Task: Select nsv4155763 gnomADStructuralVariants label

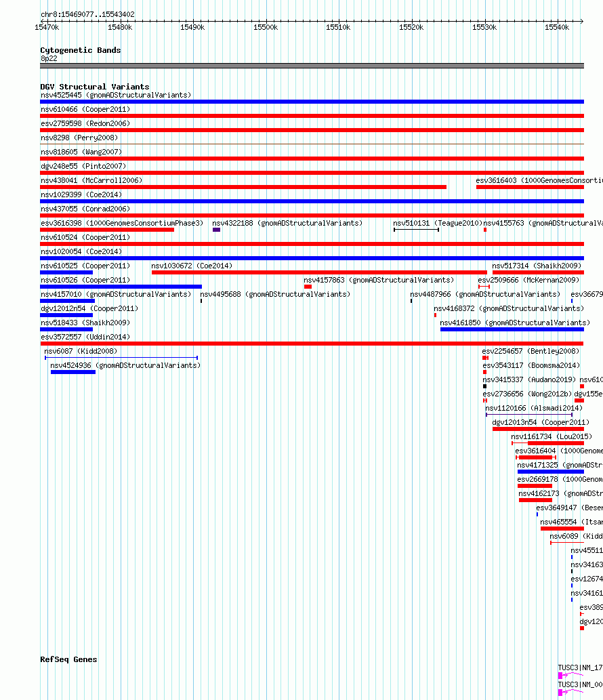Action: (x=543, y=224)
